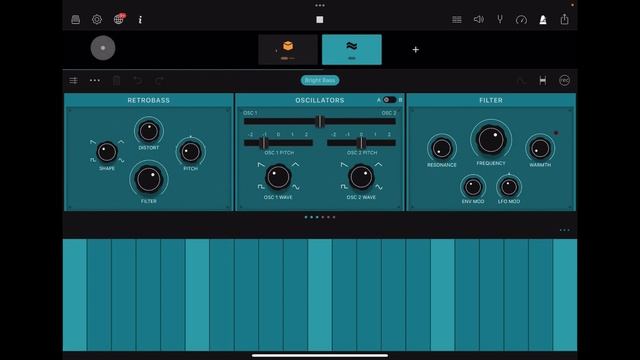Click the WARMTH knob
640x360 pixels.
click(x=540, y=148)
